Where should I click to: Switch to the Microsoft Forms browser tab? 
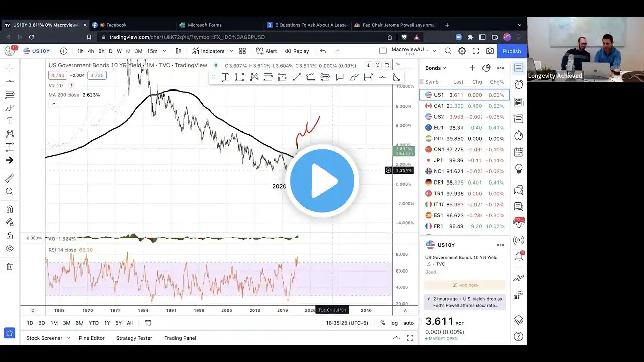coord(205,25)
